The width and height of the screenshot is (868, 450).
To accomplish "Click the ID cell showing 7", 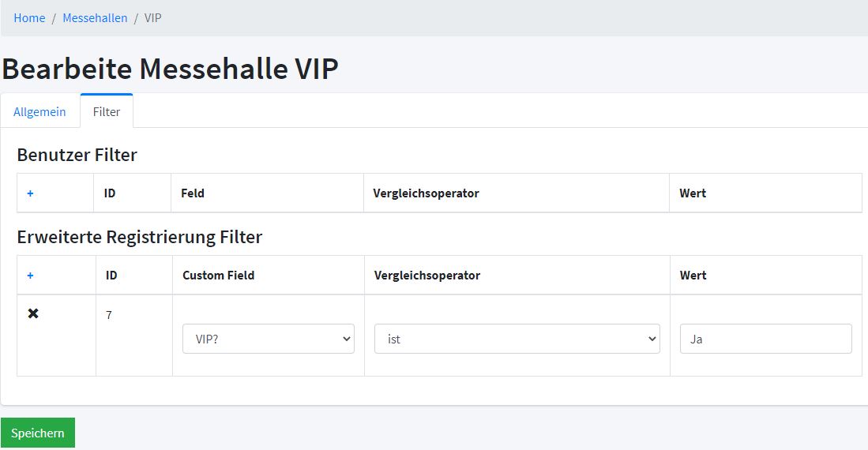I will (x=109, y=315).
